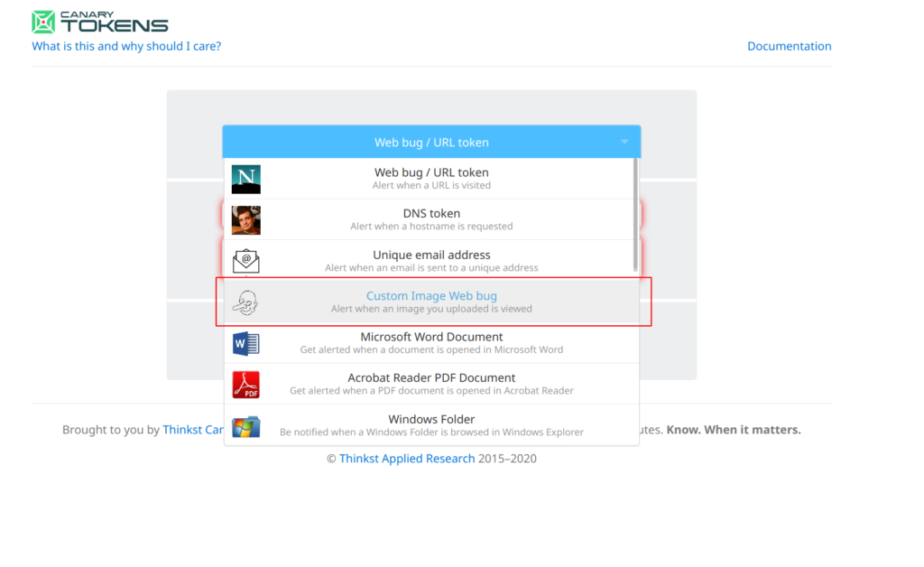Click 'Be notified when a Windows Folder is browsed' text
This screenshot has height=567, width=924.
coord(431,432)
